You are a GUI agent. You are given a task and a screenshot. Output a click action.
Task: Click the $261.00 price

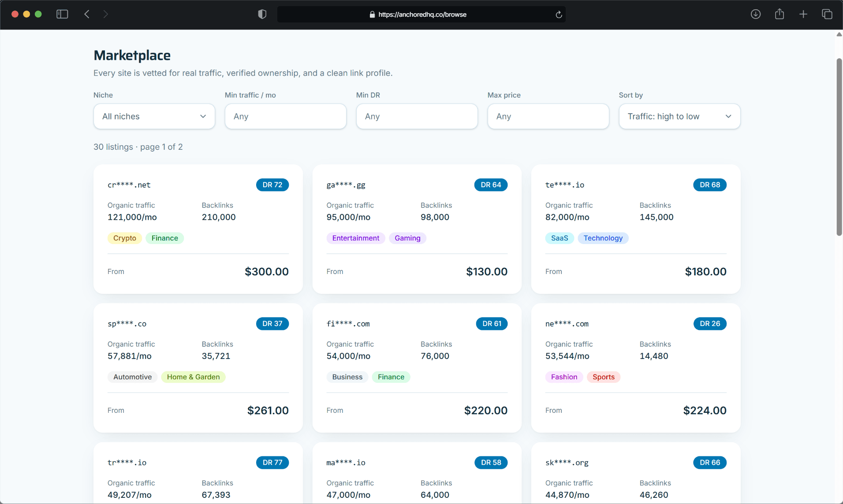coord(268,411)
